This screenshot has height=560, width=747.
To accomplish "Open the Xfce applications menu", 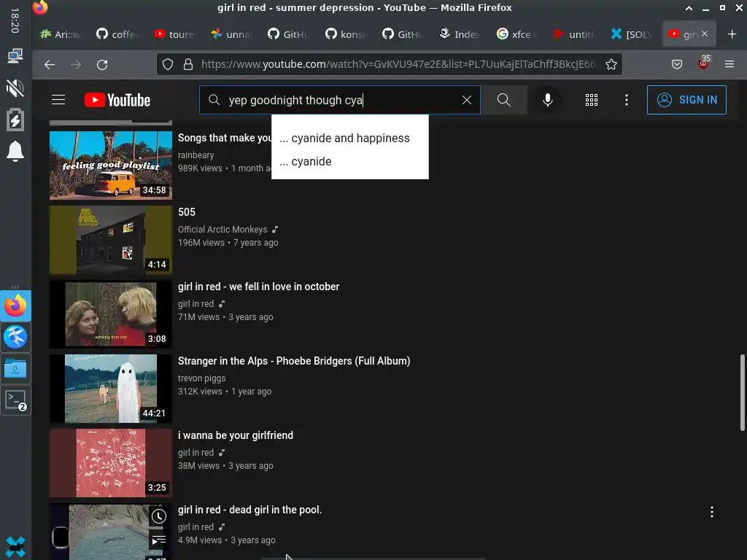I will pos(15,545).
